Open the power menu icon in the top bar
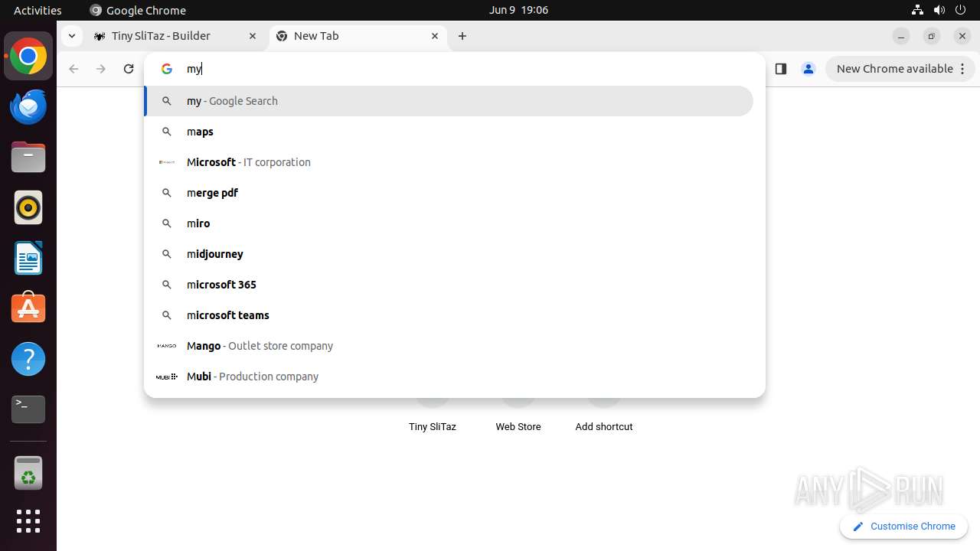This screenshot has height=551, width=980. (961, 10)
